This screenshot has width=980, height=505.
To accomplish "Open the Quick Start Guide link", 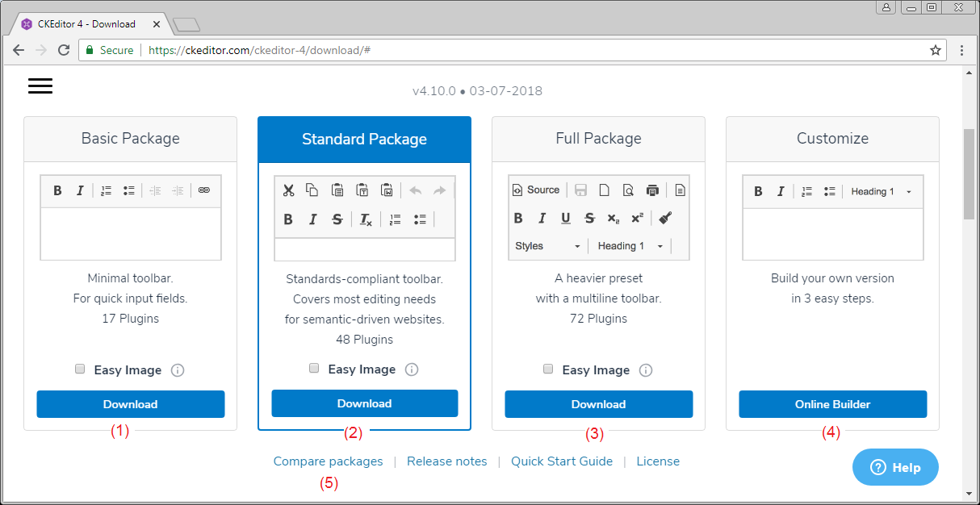I will [x=562, y=461].
